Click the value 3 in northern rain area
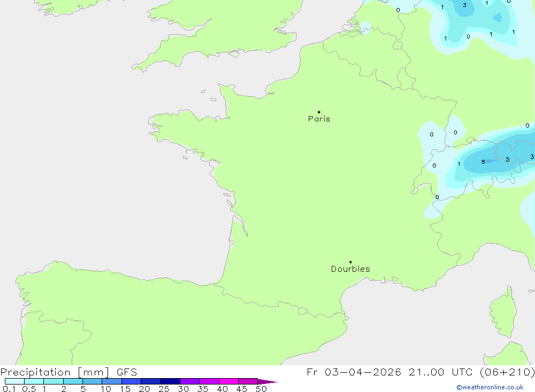 click(464, 5)
